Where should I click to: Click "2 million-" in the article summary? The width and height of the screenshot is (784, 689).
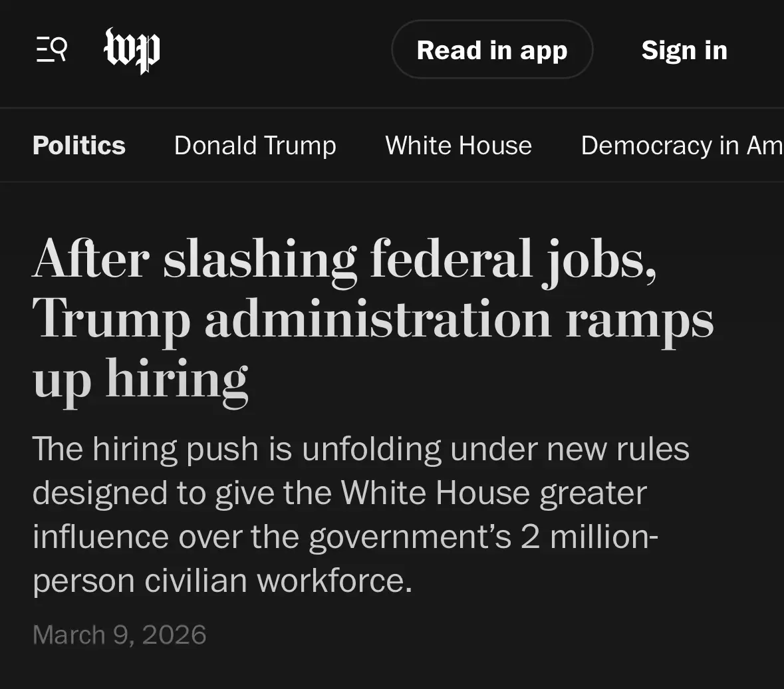pos(589,537)
